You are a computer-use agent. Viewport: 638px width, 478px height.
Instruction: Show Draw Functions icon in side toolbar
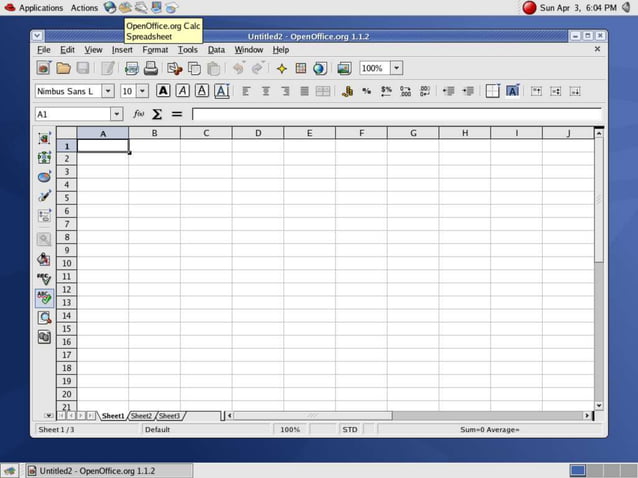[44, 196]
